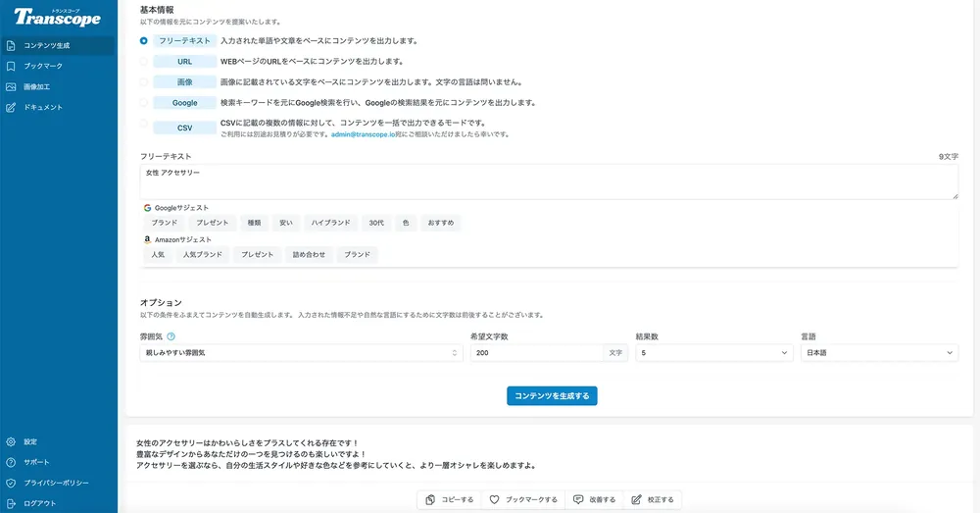Screen dimensions: 980x513
Task: Open the 画像加工 sidebar icon
Action: coord(11,86)
